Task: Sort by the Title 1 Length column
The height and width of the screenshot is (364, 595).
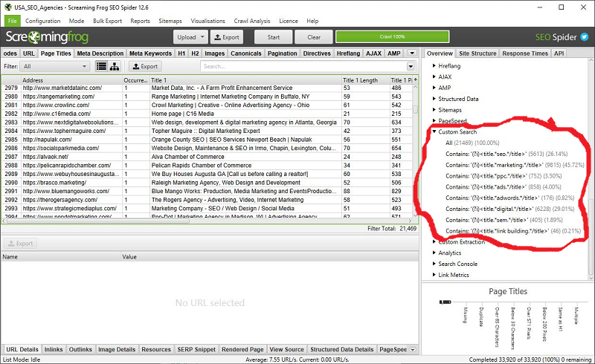Action: point(365,80)
